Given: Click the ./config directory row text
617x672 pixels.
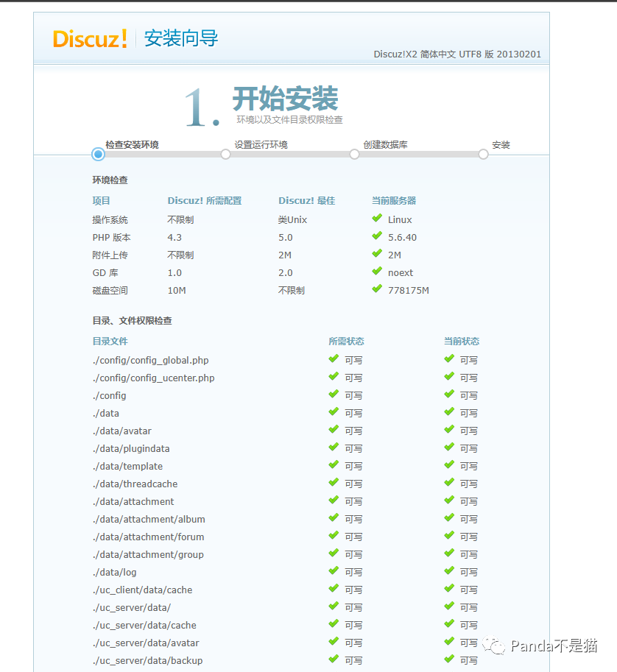Looking at the screenshot, I should (109, 395).
